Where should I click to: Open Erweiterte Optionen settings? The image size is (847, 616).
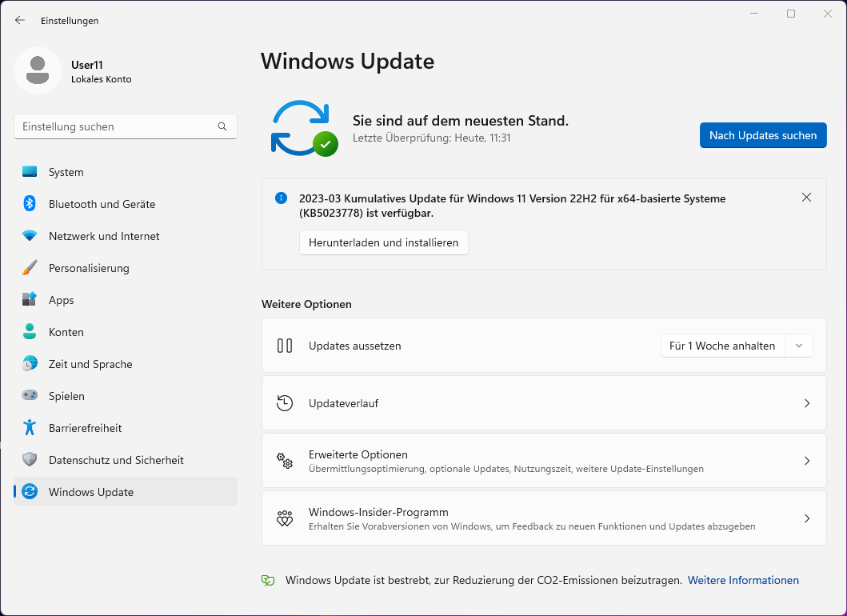coord(544,461)
